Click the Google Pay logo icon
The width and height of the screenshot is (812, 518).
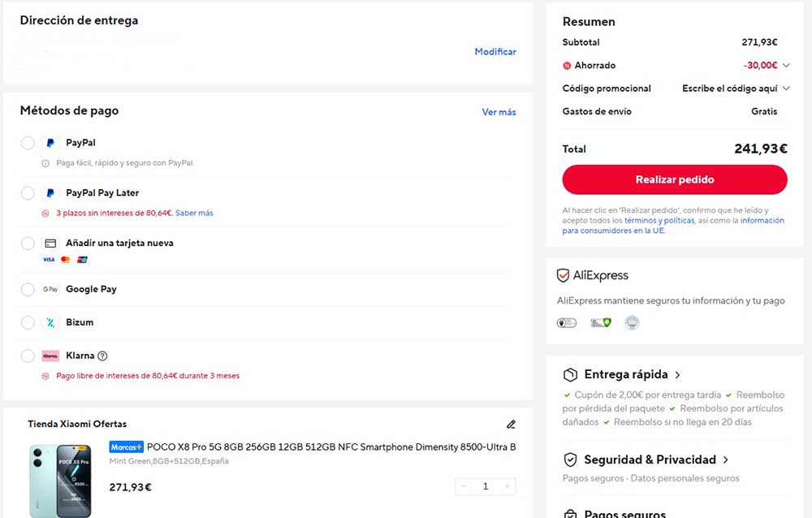tap(50, 290)
